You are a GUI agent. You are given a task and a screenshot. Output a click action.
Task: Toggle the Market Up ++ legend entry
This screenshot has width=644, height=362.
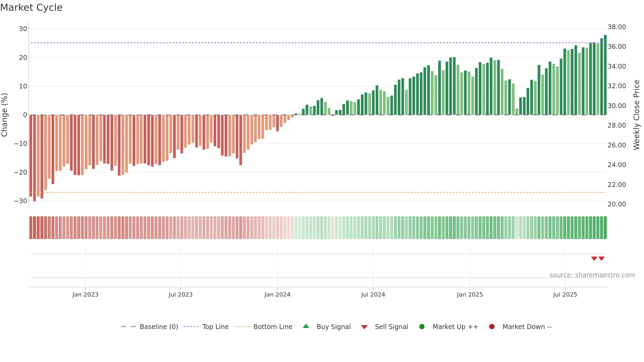[x=449, y=327]
